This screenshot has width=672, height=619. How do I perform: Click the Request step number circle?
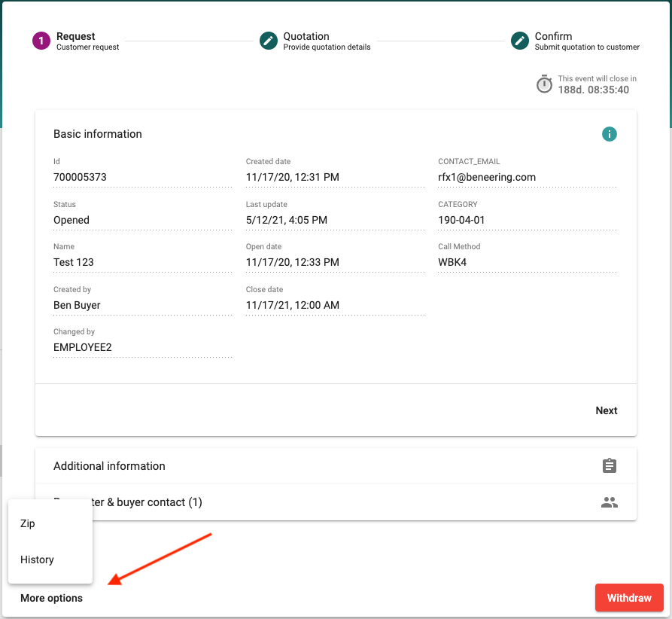tap(41, 41)
